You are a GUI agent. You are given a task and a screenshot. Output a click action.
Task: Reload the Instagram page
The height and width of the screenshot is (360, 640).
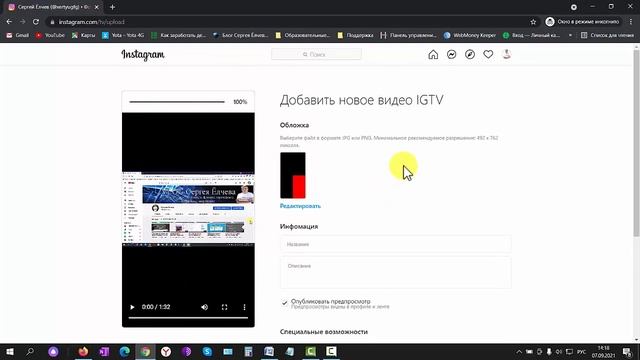pos(36,22)
